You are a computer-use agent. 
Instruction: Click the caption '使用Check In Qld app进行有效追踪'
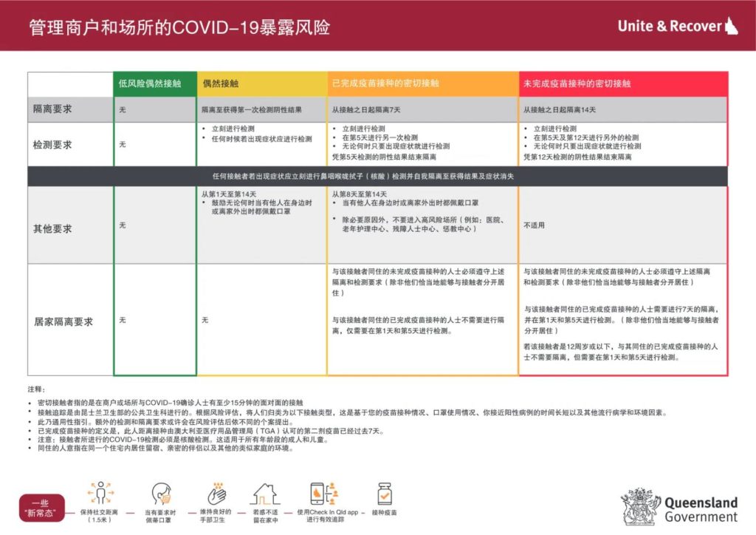(327, 516)
